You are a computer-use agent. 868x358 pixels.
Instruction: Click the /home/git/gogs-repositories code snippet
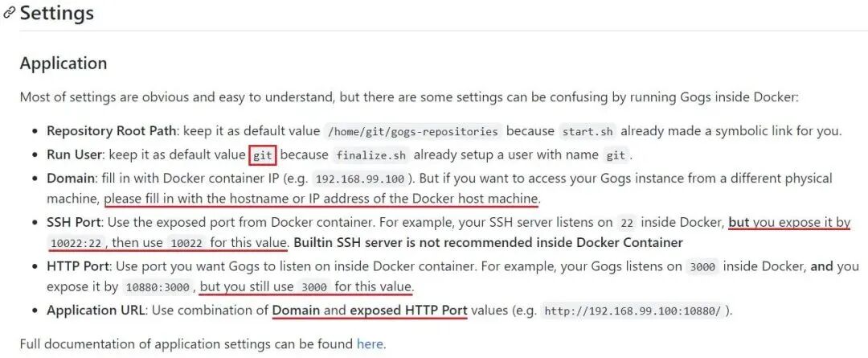(x=413, y=132)
